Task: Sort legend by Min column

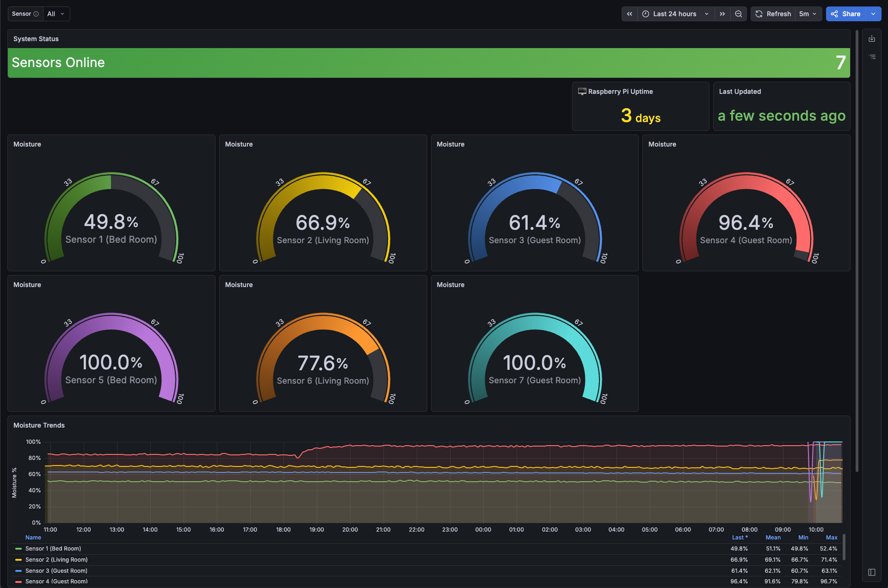Action: (x=803, y=538)
